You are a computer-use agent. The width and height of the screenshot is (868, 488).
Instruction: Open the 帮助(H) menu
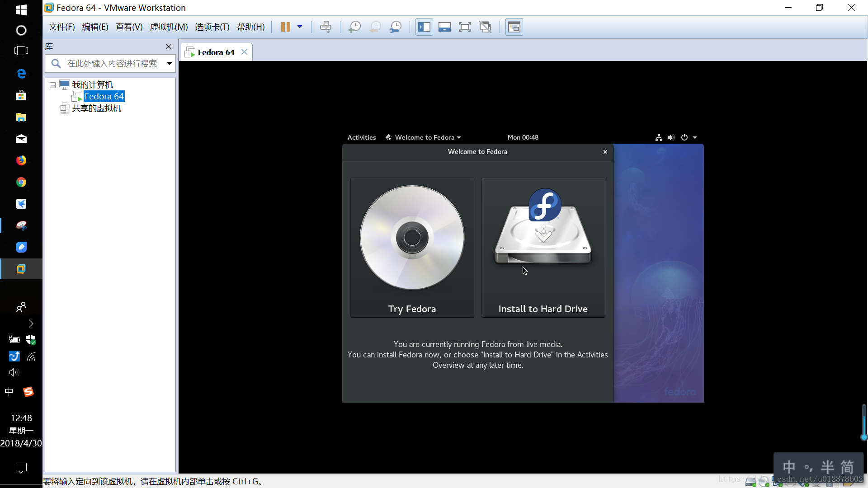click(x=251, y=27)
